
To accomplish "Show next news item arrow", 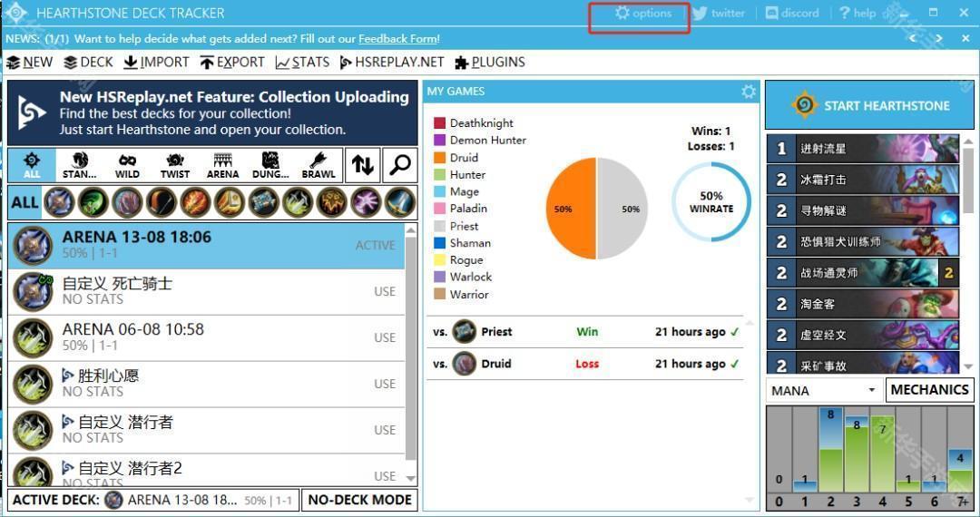I will (939, 38).
